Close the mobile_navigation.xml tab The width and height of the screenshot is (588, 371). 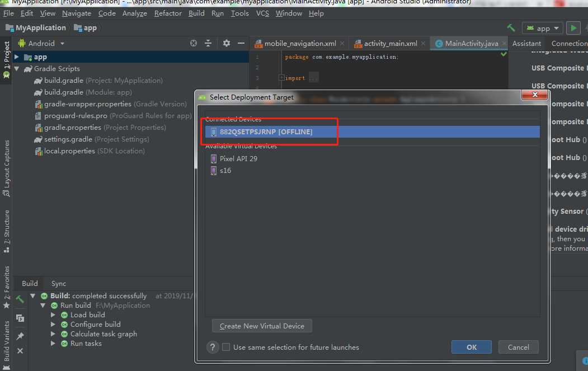[x=342, y=44]
